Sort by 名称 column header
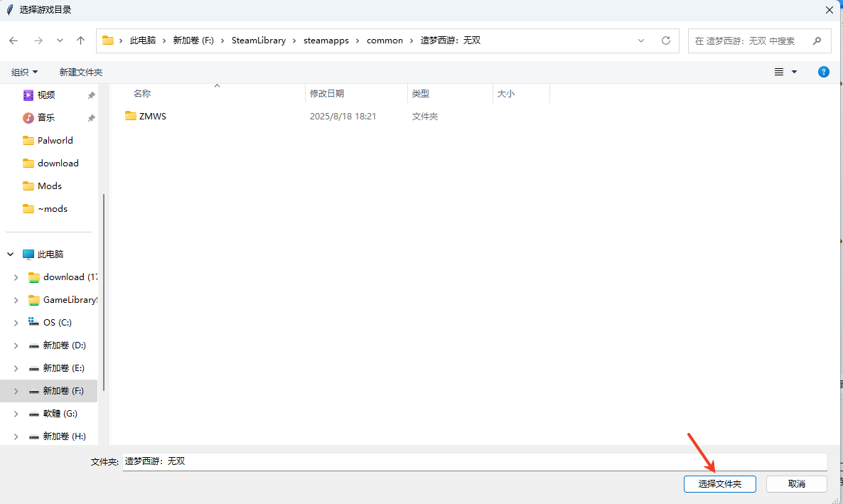The image size is (843, 504). click(x=142, y=94)
